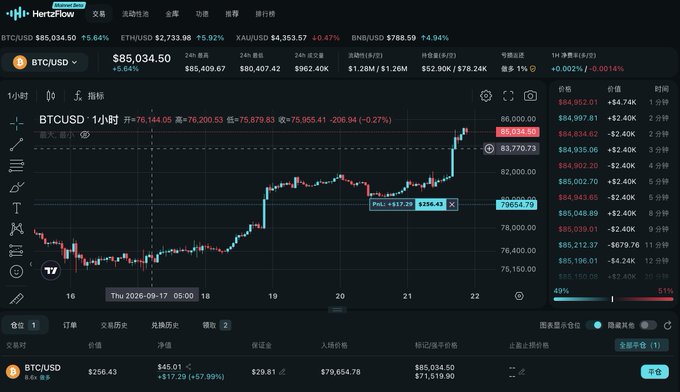This screenshot has height=392, width=680.
Task: Open the 流动性池 navigation tab
Action: pos(135,14)
